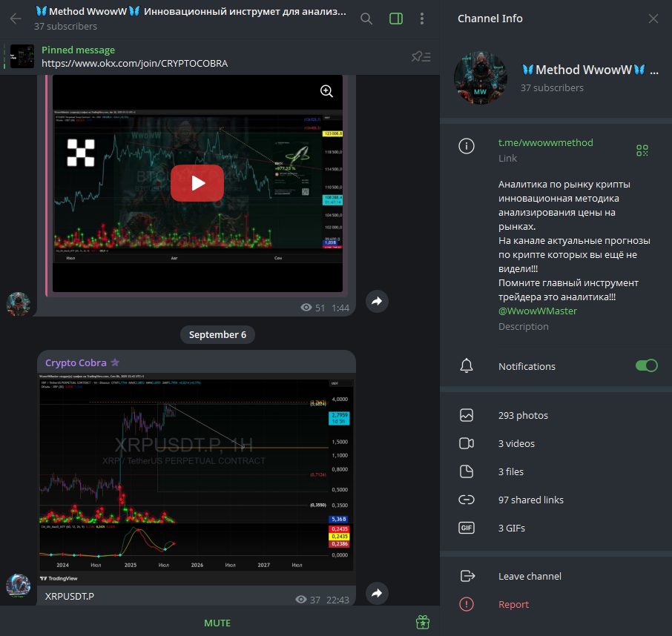Open pinned message with OKX link
Image resolution: width=672 pixels, height=636 pixels.
134,57
